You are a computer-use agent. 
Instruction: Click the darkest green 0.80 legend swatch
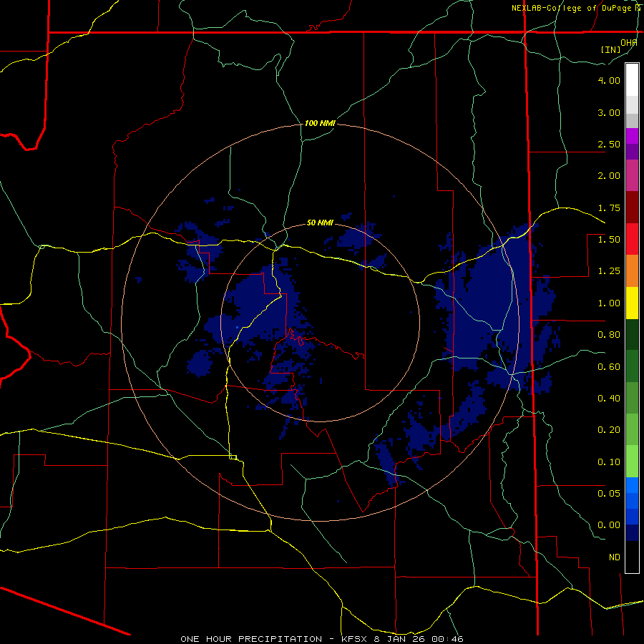[632, 334]
